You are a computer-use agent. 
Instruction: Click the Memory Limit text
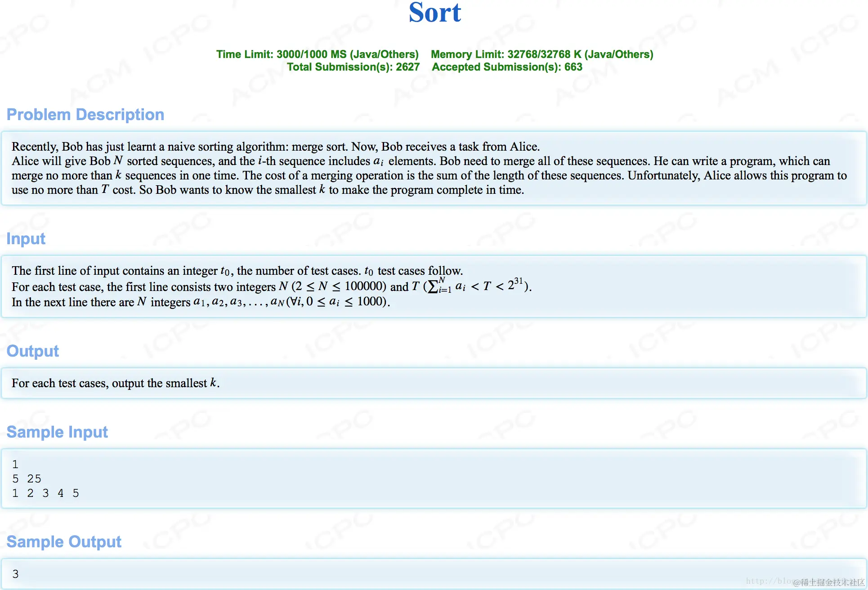coord(541,54)
